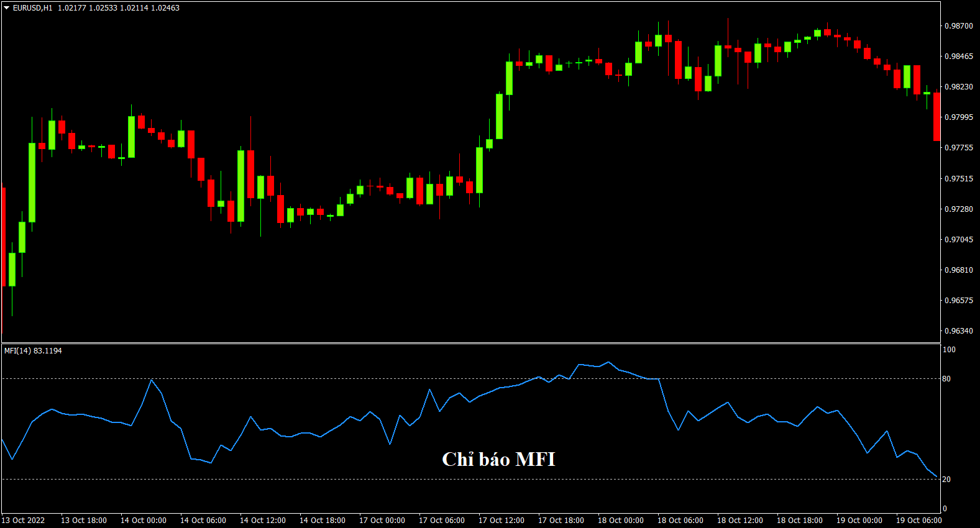Click the 0.96575 price axis label
The width and height of the screenshot is (980, 528).
click(x=959, y=301)
